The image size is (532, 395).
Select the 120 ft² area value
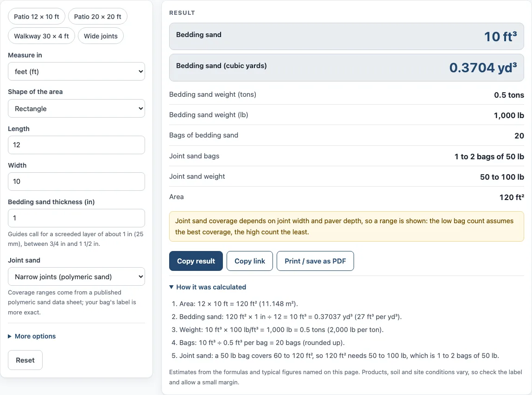(x=512, y=197)
